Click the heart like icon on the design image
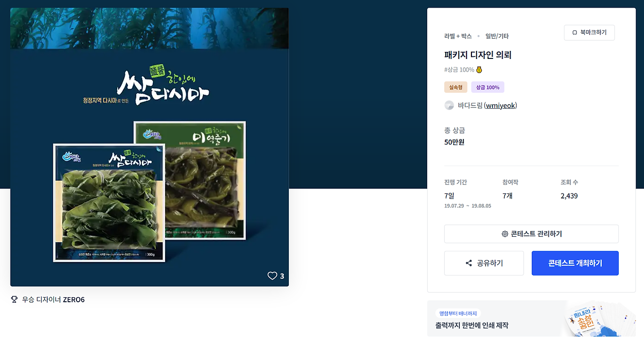Screen dimensions: 644x338 coord(272,276)
